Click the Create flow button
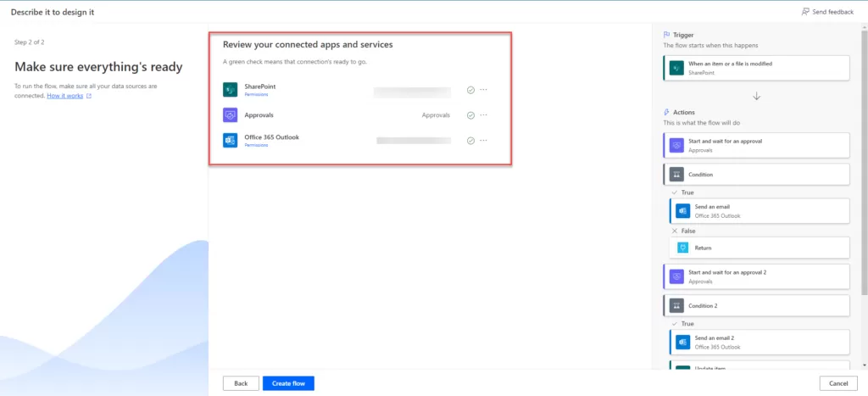Viewport: 868px width, 396px height. (x=288, y=383)
